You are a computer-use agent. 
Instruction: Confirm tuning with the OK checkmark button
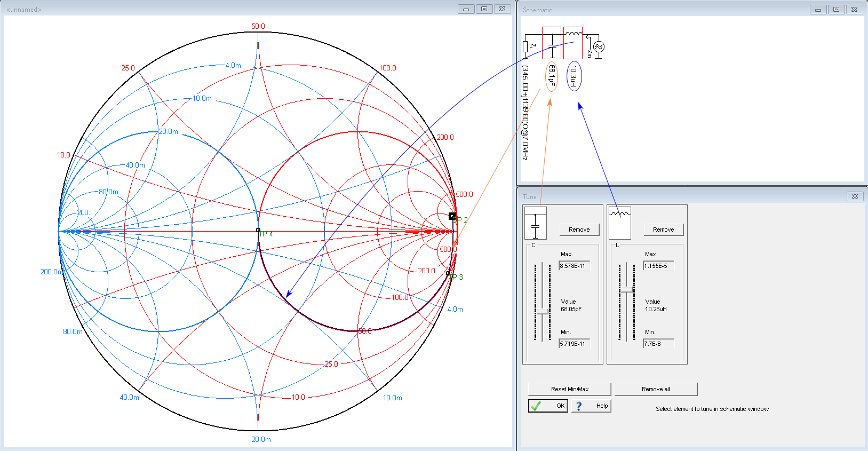(548, 406)
